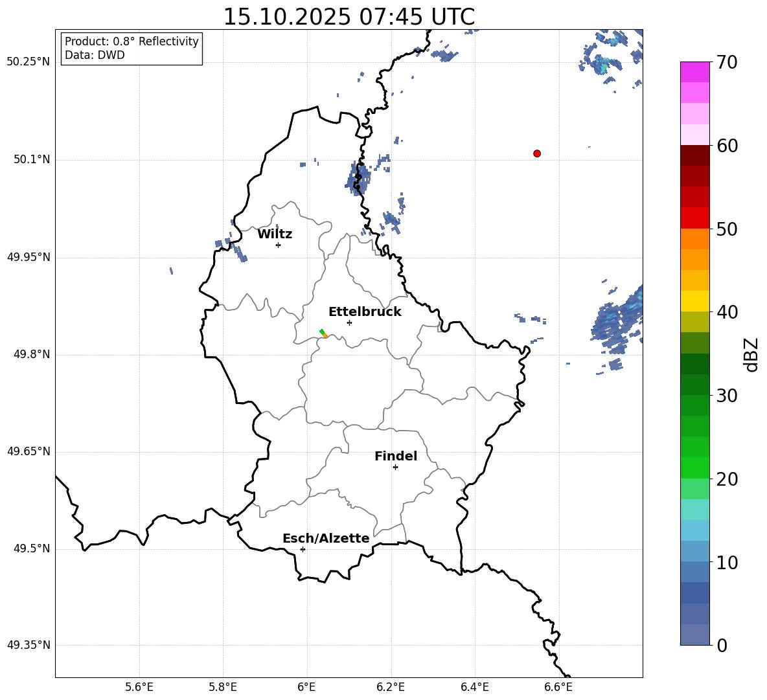This screenshot has height=700, width=767.
Task: Click the 6°E longitude label
Action: click(x=306, y=687)
